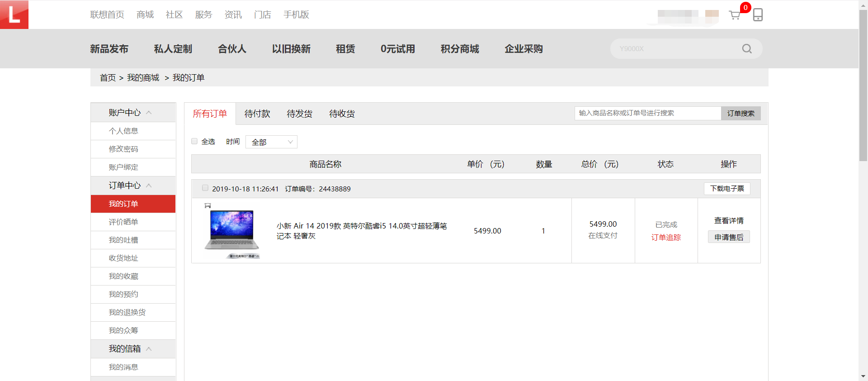Click 首页 in the breadcrumb

(x=108, y=78)
